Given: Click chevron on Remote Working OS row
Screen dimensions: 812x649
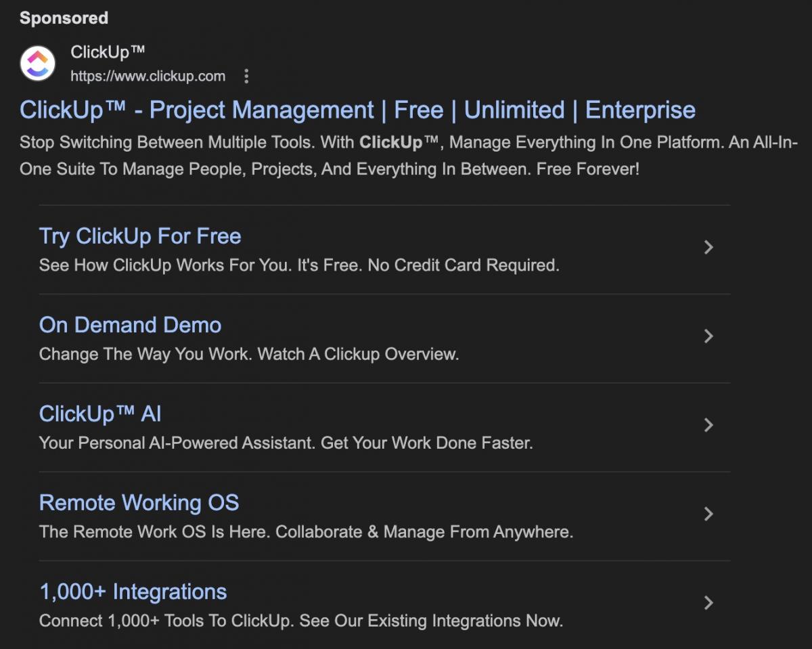Looking at the screenshot, I should (x=708, y=514).
